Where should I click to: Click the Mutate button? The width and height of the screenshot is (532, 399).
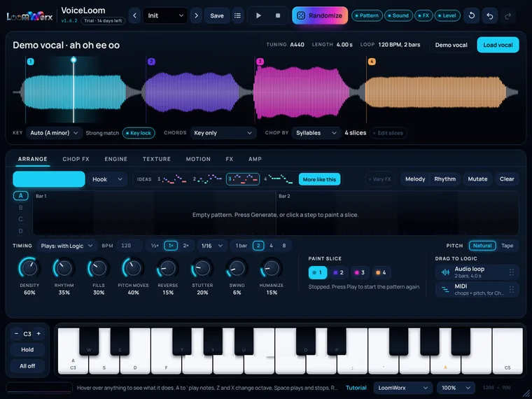[x=477, y=178]
